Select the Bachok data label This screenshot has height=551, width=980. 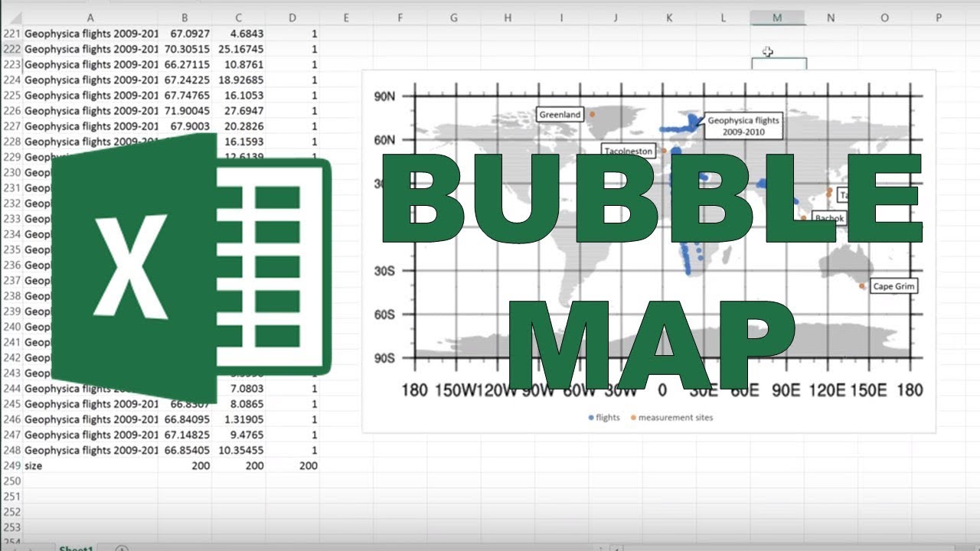(x=829, y=218)
